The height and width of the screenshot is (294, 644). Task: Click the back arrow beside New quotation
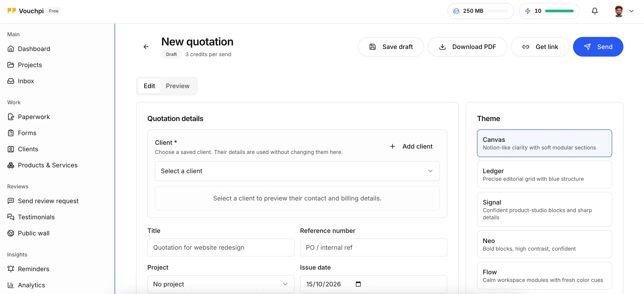click(146, 47)
